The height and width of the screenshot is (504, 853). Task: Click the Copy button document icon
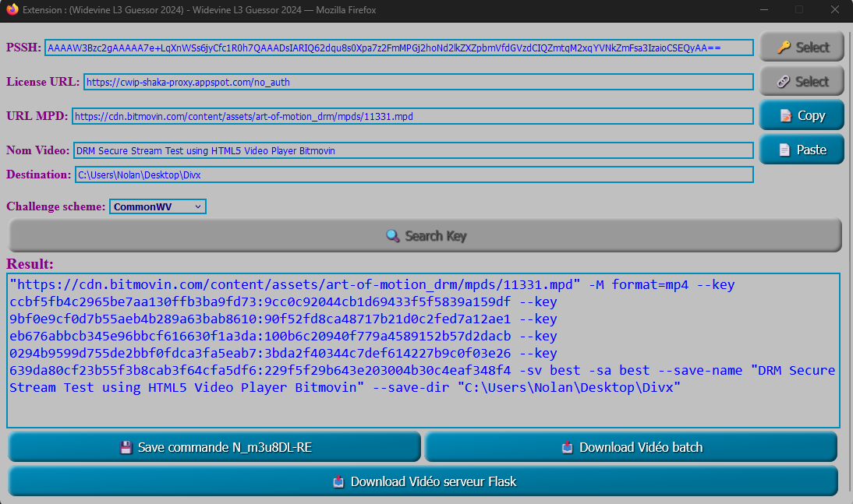coord(785,116)
